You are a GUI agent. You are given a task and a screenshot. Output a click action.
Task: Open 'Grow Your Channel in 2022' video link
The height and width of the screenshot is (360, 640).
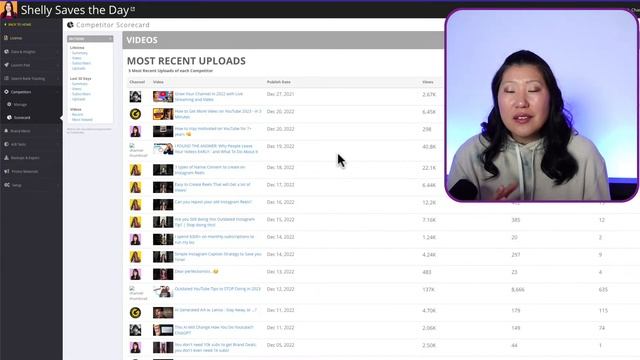point(209,97)
